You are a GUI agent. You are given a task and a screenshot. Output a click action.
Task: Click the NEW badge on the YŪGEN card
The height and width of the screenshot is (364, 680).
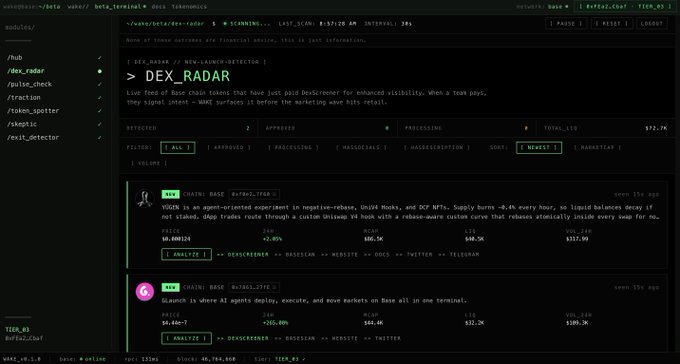pos(170,194)
